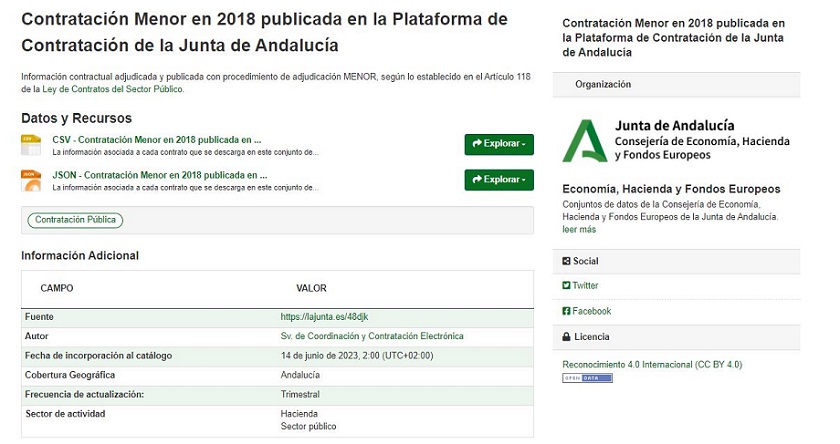Viewport: 840px width, 444px height.
Task: Expand the Explorar dropdown for CSV resource
Action: (499, 144)
